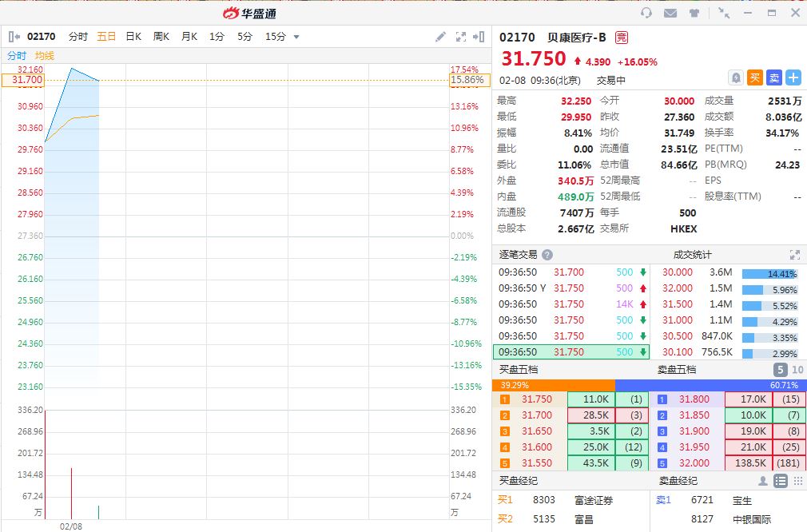Screen dimensions: 807x532
Task: Switch order book to 5 levels
Action: (780, 370)
